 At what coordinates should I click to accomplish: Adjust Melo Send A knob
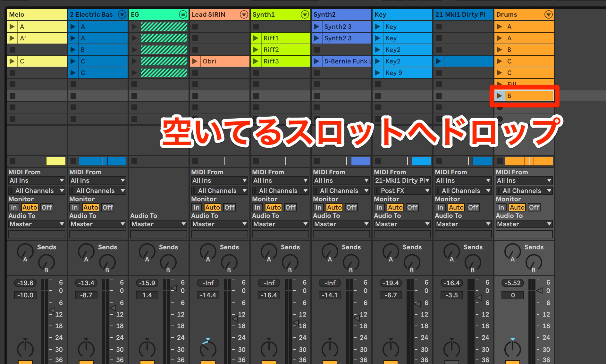point(25,252)
